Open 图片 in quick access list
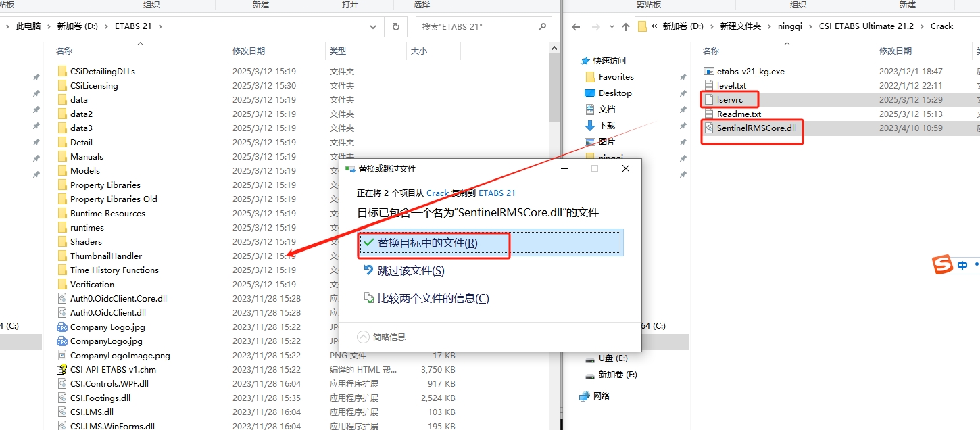This screenshot has height=430, width=980. [607, 141]
